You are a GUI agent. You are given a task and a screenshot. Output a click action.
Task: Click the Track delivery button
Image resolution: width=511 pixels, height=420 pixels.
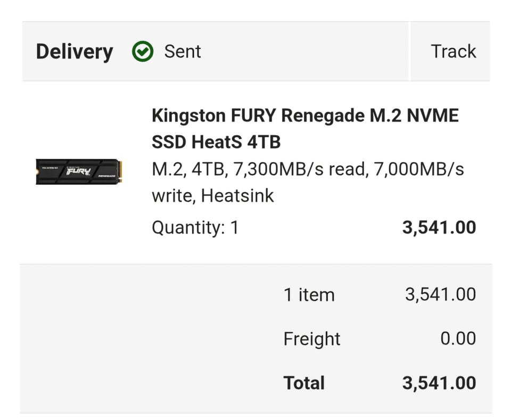(x=453, y=52)
